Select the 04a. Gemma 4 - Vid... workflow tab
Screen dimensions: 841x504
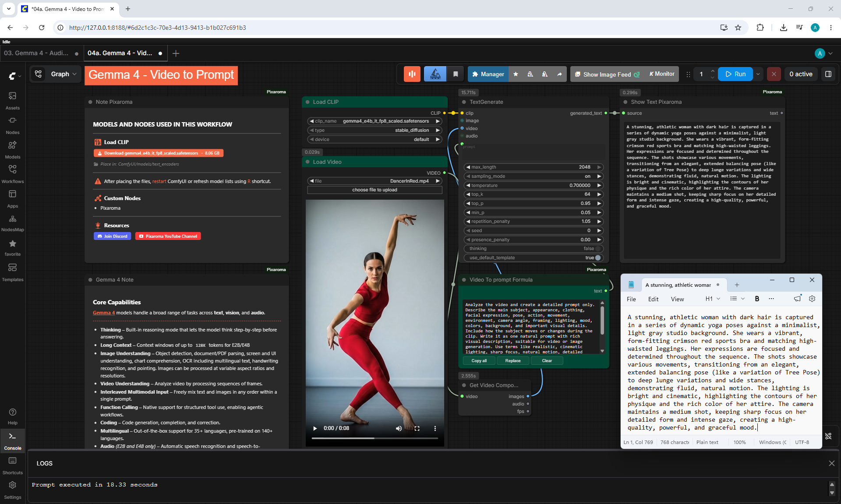pos(125,53)
